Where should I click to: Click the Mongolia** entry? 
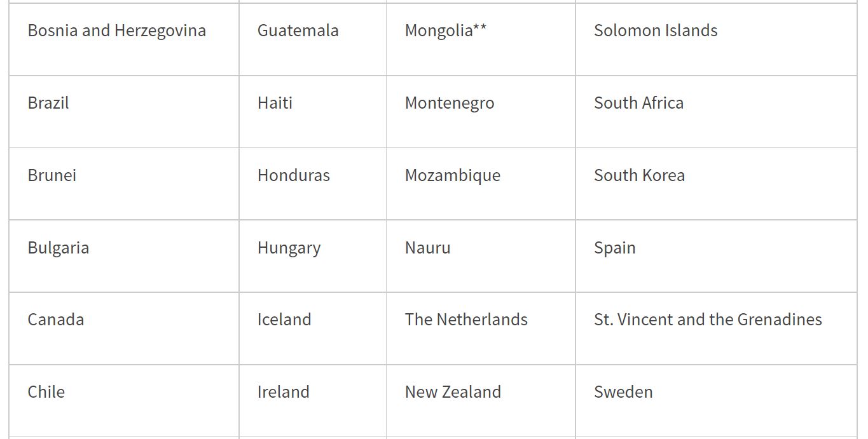coord(446,30)
